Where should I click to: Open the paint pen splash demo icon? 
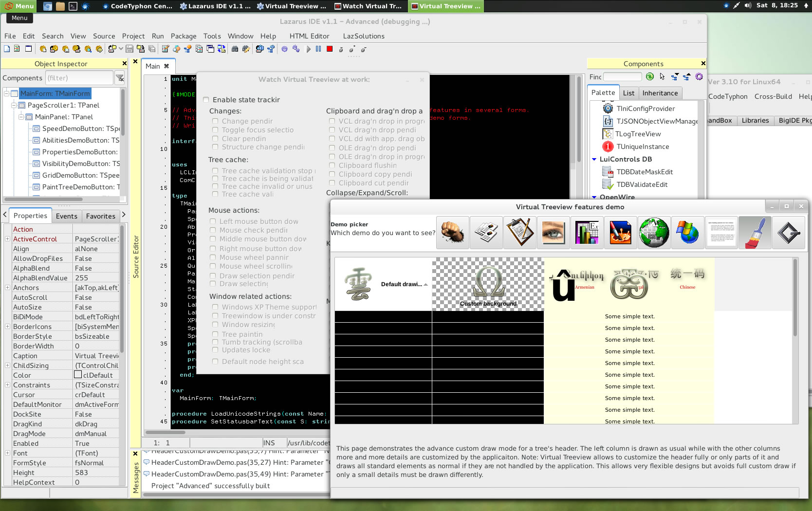[x=621, y=233]
